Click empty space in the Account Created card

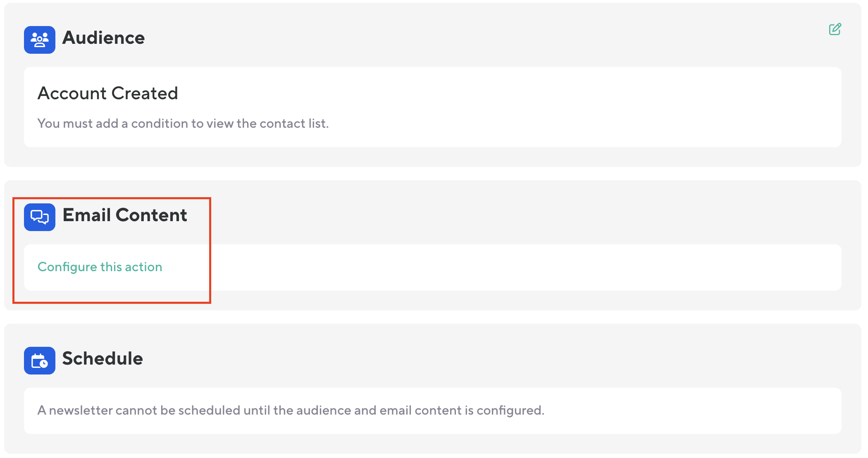[579, 107]
